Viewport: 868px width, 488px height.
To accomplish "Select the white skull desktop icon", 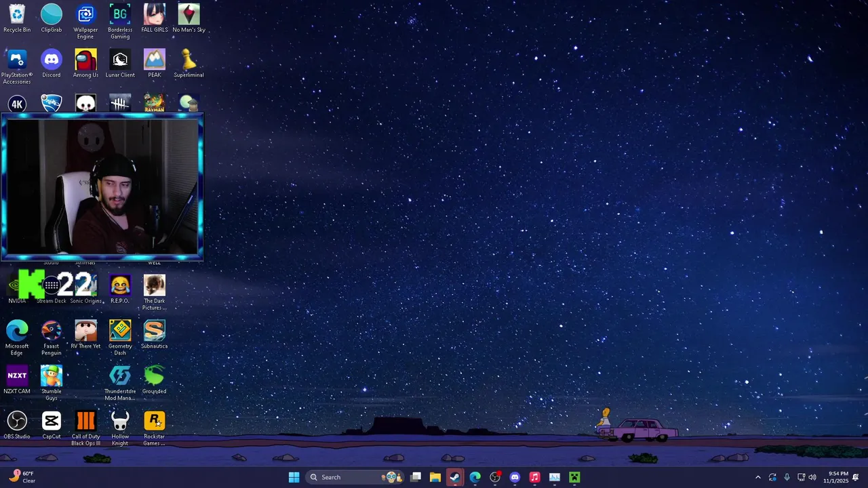I will [x=85, y=104].
